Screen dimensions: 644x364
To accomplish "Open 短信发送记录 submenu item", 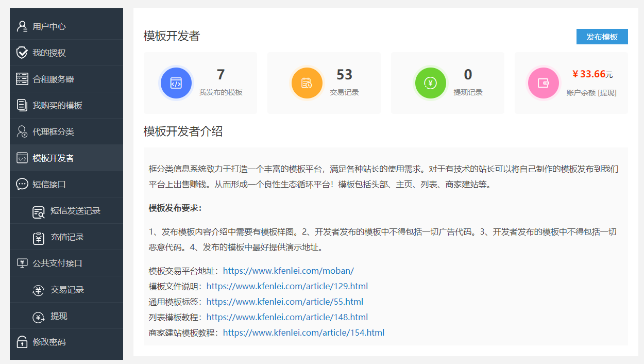I will (75, 210).
